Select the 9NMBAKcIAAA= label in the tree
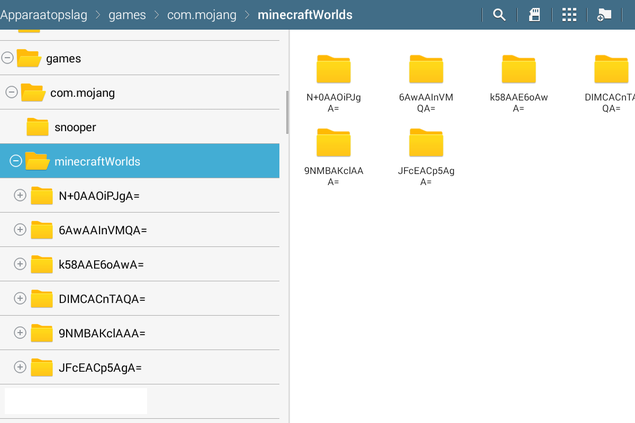The image size is (635, 423). tap(102, 334)
